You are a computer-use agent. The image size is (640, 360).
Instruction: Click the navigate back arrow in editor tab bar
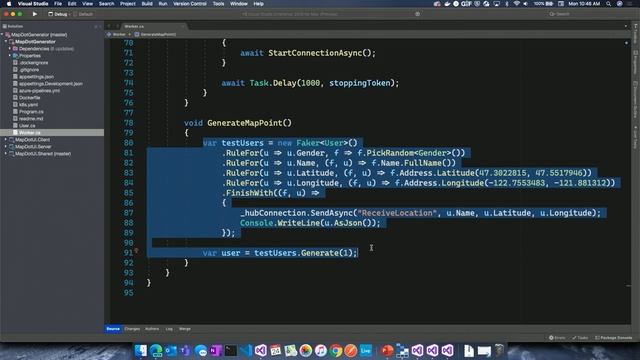[109, 26]
